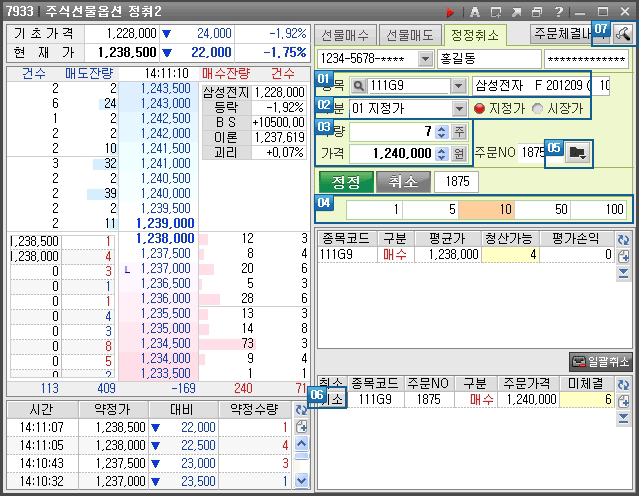Click the diagonal arrow link icon in title bar
This screenshot has height=496, width=639.
517,12
